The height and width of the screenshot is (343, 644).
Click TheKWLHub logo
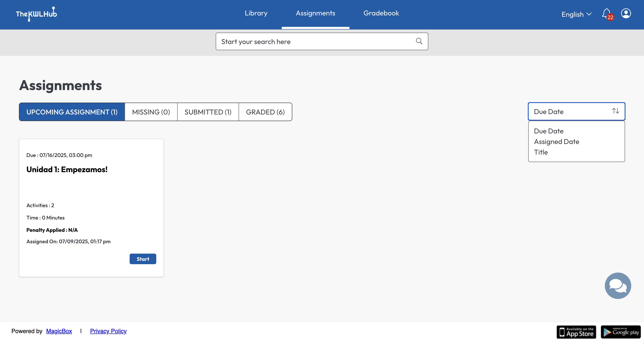pyautogui.click(x=36, y=14)
